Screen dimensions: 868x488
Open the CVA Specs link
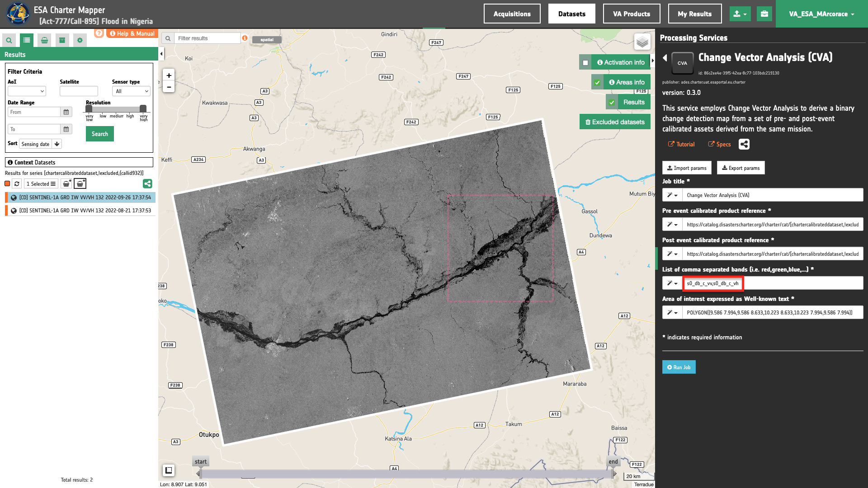click(x=719, y=145)
